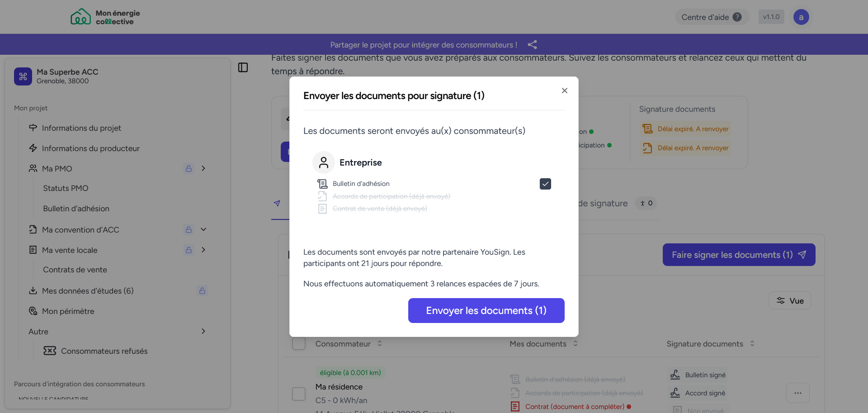Screen dimensions: 868x413
Task: Click the éligible (à 0.001 km) badge
Action: click(350, 373)
